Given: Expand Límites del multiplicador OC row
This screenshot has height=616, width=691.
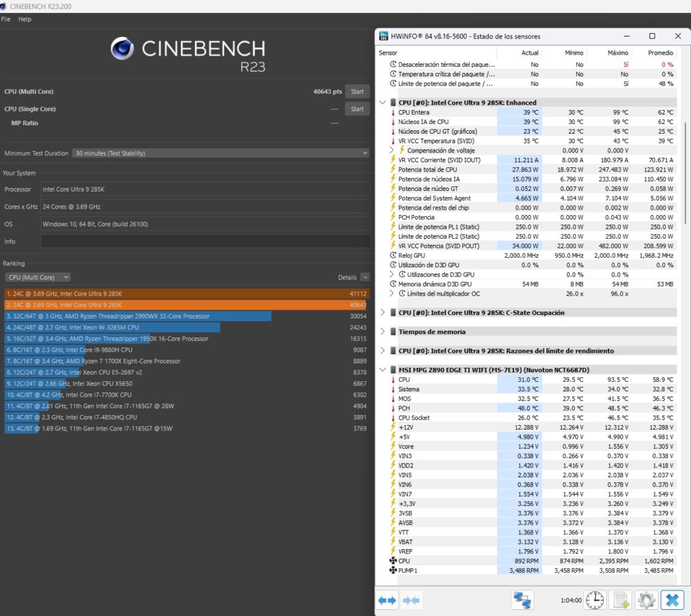Looking at the screenshot, I should pos(391,293).
